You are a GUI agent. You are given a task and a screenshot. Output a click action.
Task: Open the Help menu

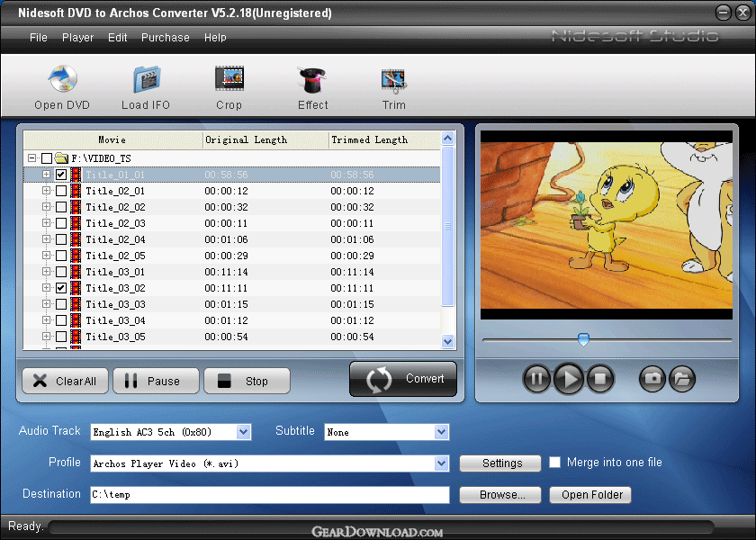(215, 38)
